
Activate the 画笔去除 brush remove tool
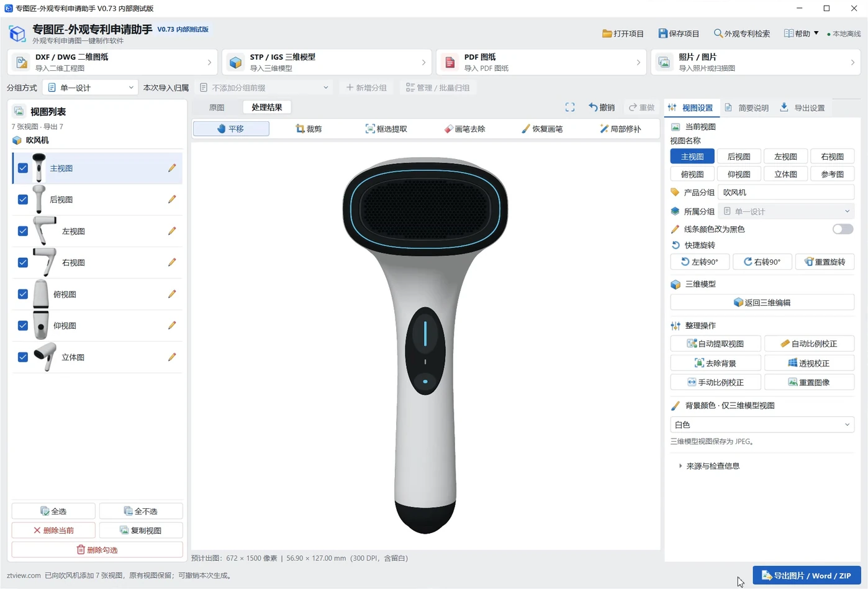tap(464, 129)
